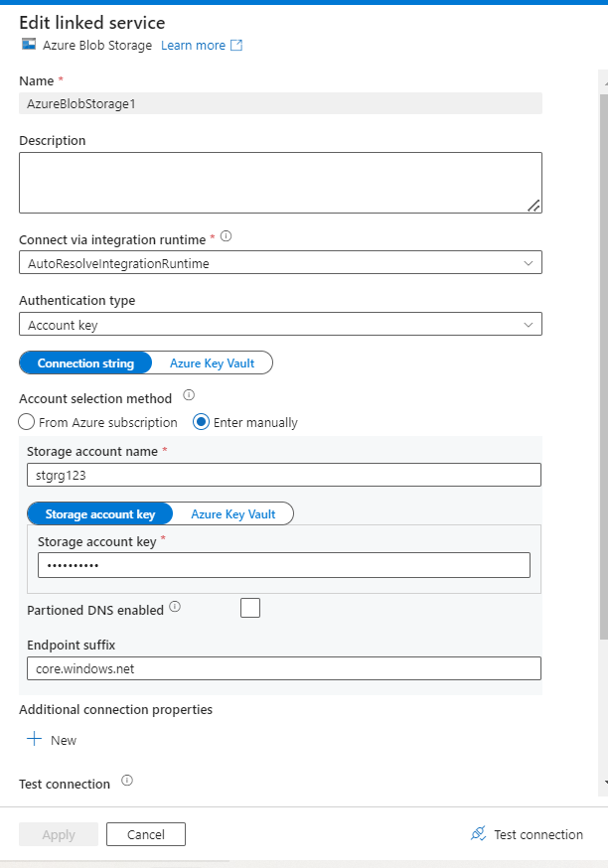The height and width of the screenshot is (868, 608).
Task: Click the Azure Blob Storage icon
Action: pos(28,45)
